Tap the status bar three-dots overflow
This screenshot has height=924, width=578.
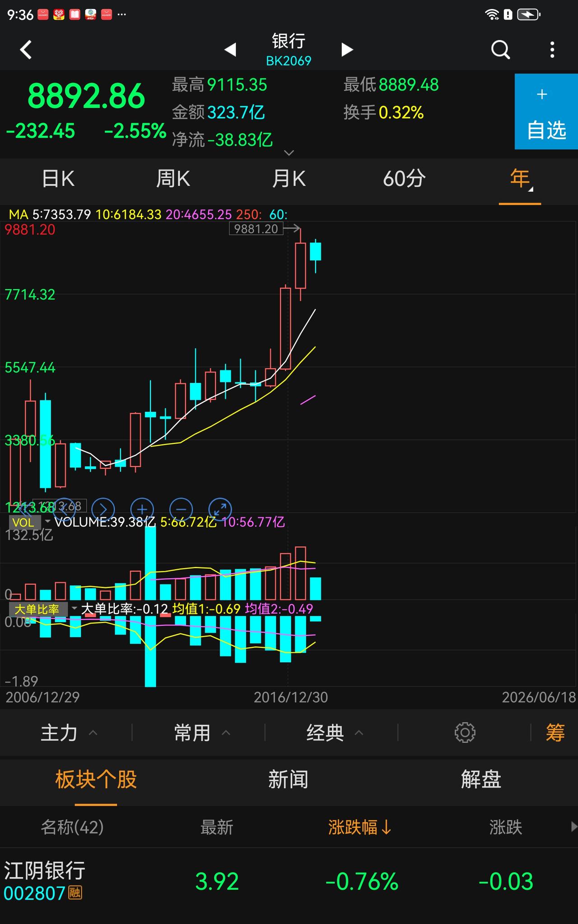pyautogui.click(x=121, y=14)
